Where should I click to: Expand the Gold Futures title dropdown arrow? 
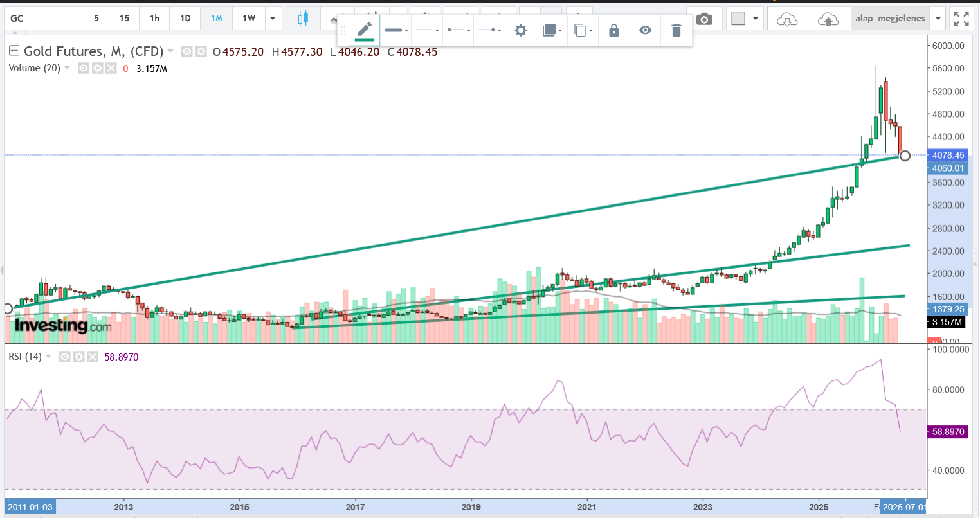click(x=170, y=51)
